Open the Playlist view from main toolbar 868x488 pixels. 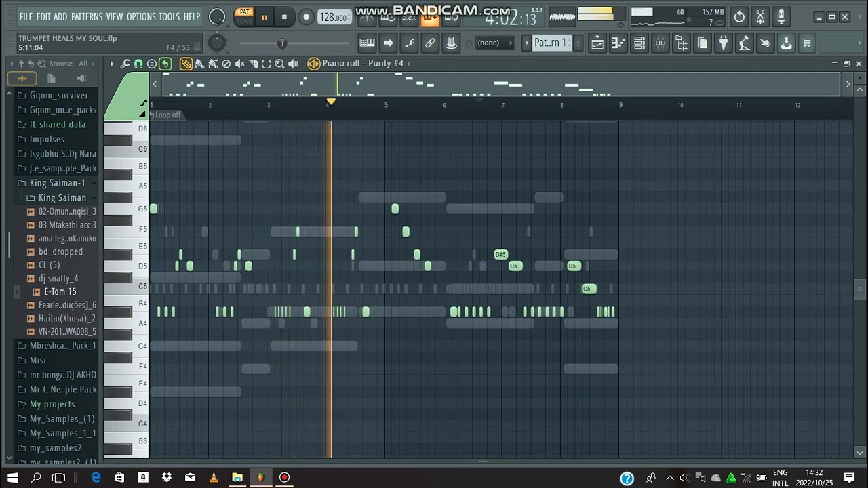(x=597, y=43)
